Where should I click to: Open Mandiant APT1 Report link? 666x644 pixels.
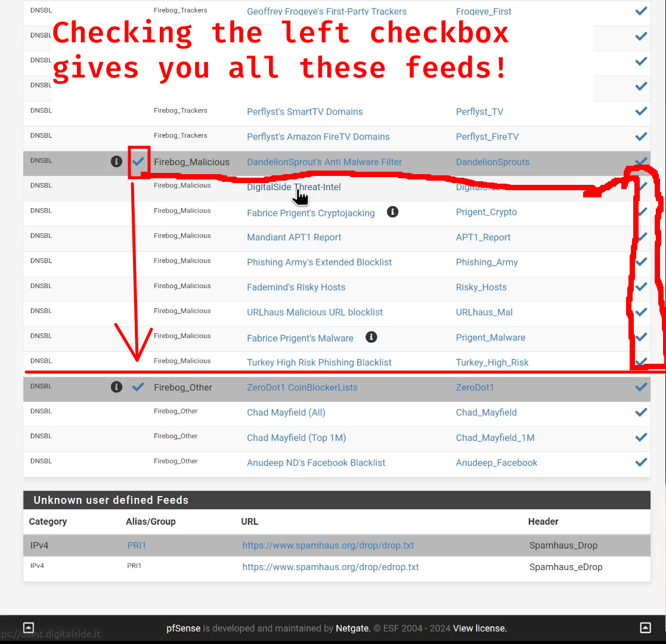294,237
